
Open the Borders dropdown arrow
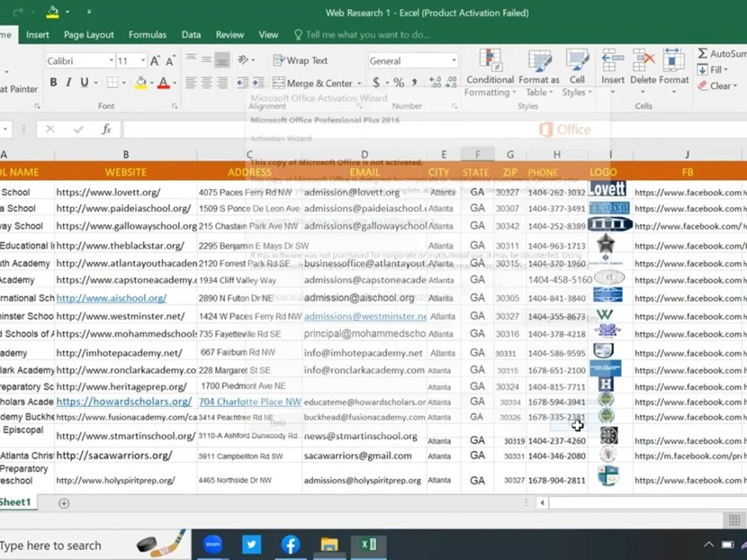point(124,83)
